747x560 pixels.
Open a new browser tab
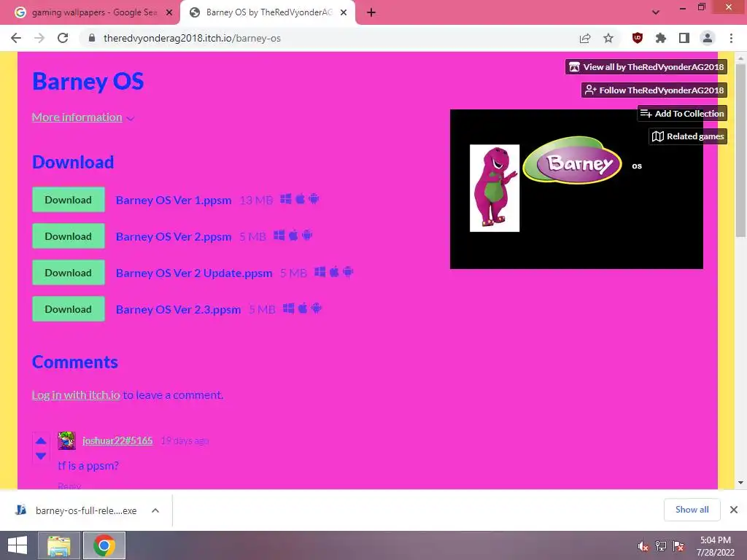pos(371,12)
